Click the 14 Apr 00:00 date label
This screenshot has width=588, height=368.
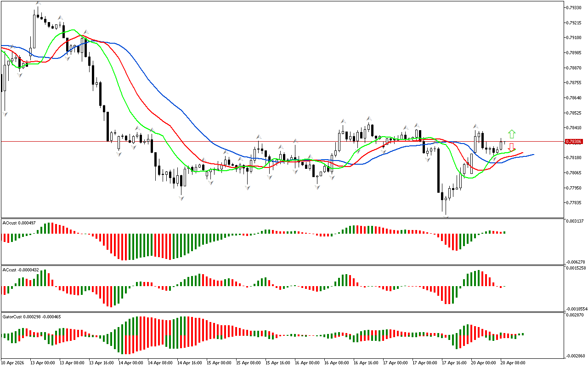130,363
